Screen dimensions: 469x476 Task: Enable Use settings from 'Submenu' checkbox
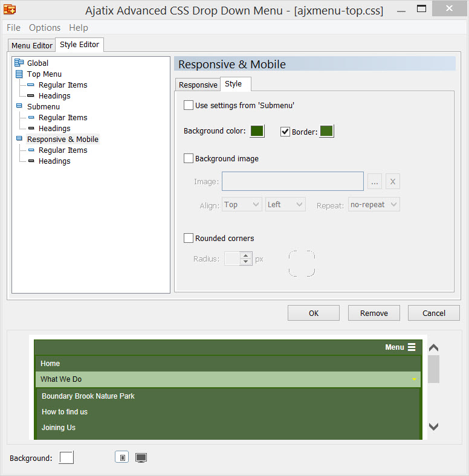pos(189,105)
